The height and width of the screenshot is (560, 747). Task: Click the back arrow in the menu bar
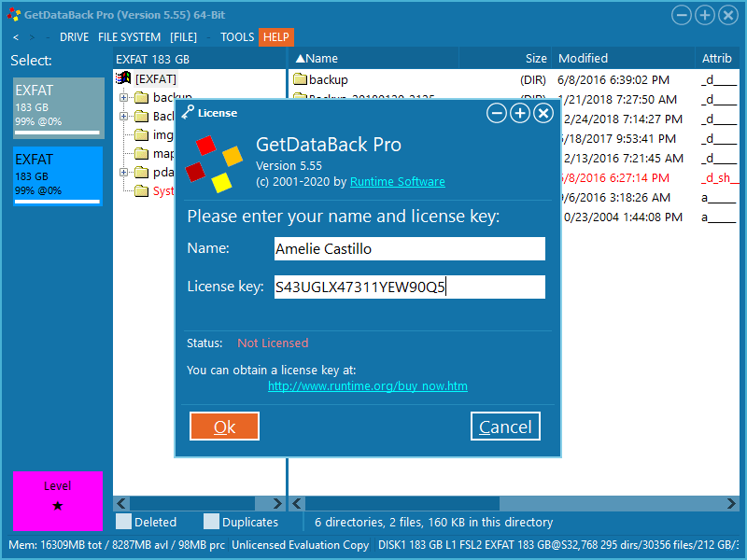15,37
